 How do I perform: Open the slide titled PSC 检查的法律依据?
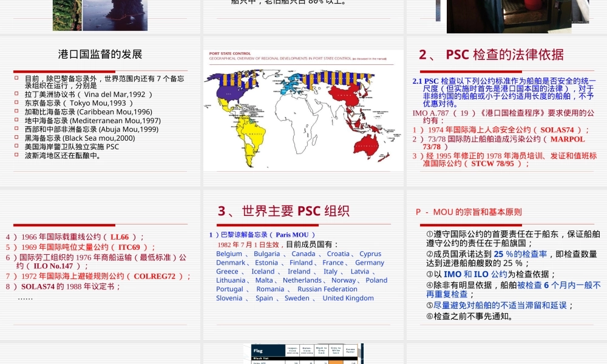click(507, 112)
